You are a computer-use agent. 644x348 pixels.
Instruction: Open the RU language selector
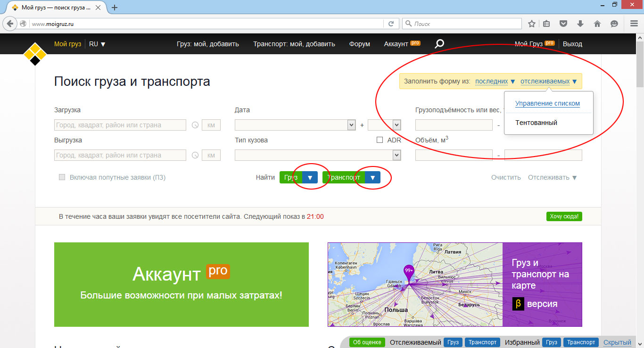pos(97,44)
